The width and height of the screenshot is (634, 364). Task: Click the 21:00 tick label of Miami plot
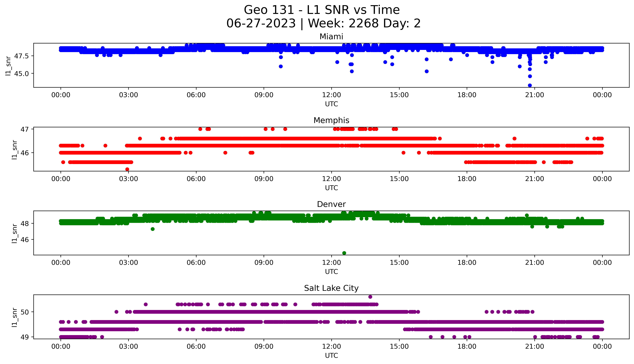click(x=535, y=95)
